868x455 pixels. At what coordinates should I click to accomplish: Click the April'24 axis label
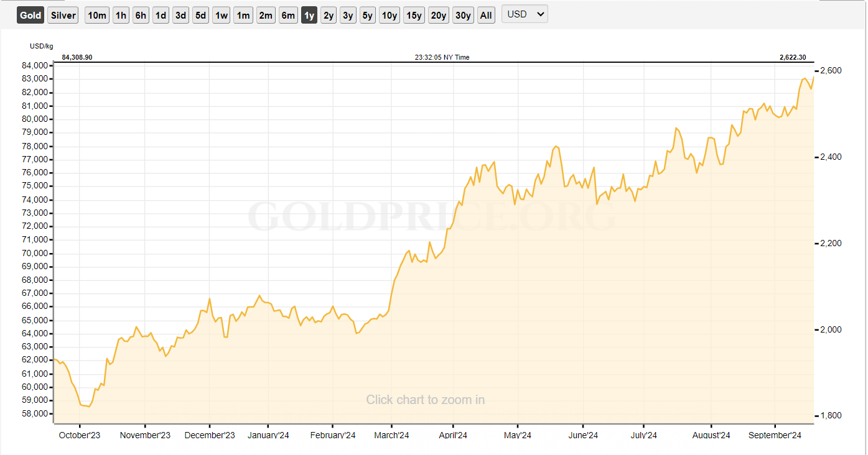[x=453, y=435]
